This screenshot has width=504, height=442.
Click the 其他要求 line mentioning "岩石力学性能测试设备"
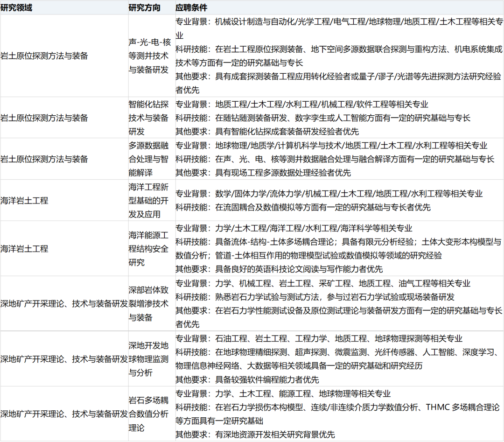tap(339, 317)
